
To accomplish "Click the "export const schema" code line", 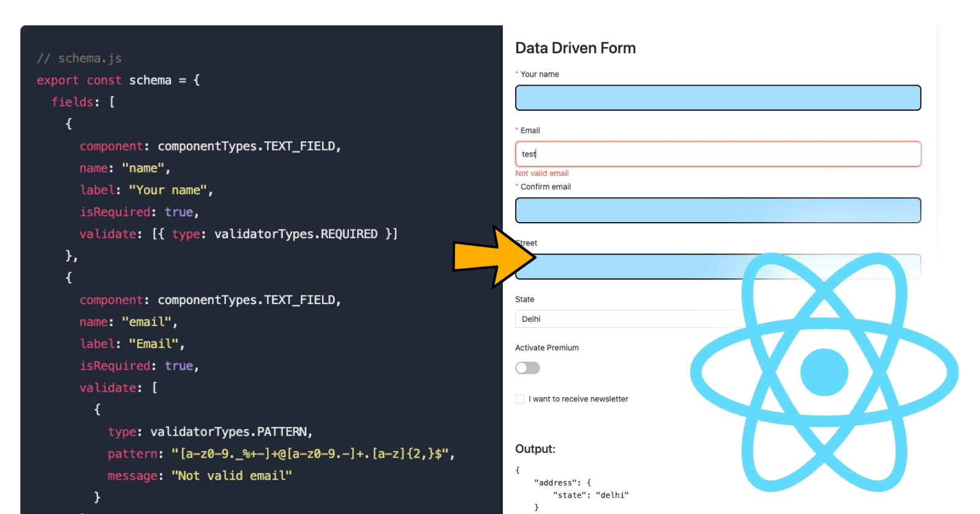I will pyautogui.click(x=118, y=80).
